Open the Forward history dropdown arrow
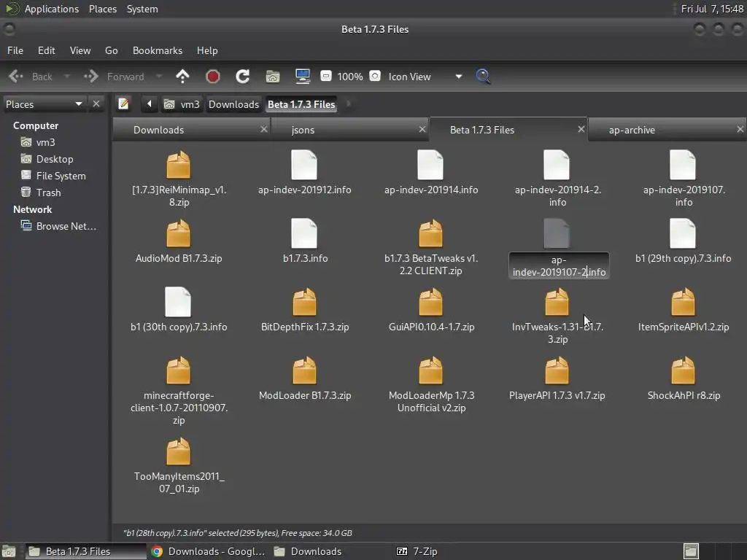 pyautogui.click(x=159, y=76)
